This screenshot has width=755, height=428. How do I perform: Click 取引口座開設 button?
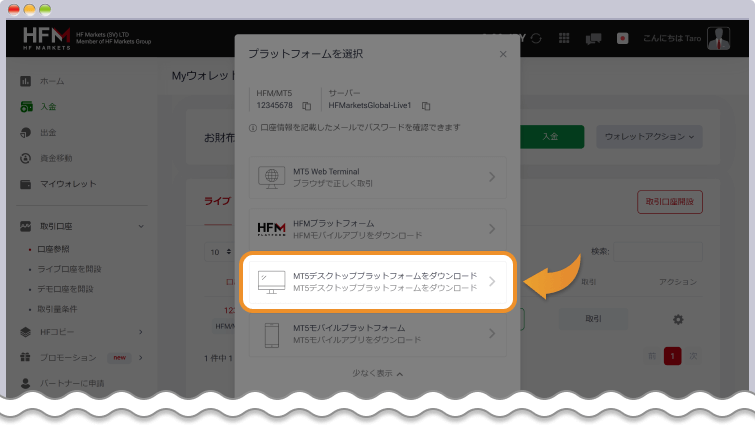pos(670,202)
